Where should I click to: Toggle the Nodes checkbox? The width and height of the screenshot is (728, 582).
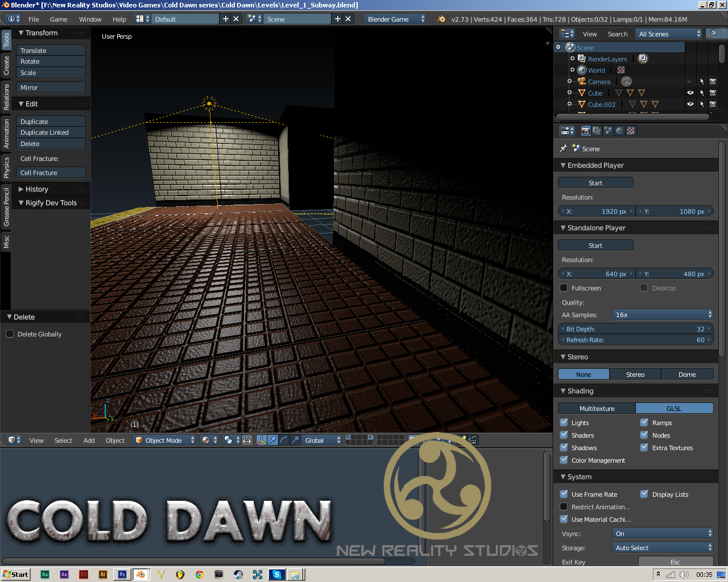pyautogui.click(x=644, y=435)
